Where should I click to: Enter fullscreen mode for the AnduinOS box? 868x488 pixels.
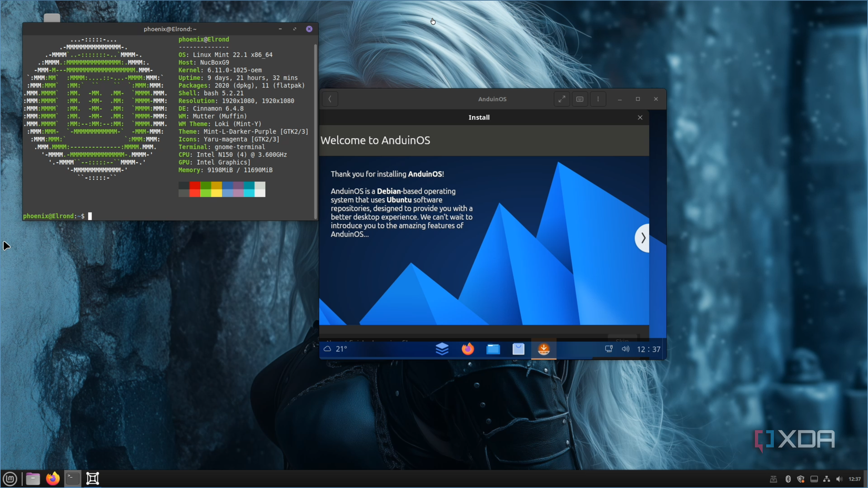(x=562, y=99)
